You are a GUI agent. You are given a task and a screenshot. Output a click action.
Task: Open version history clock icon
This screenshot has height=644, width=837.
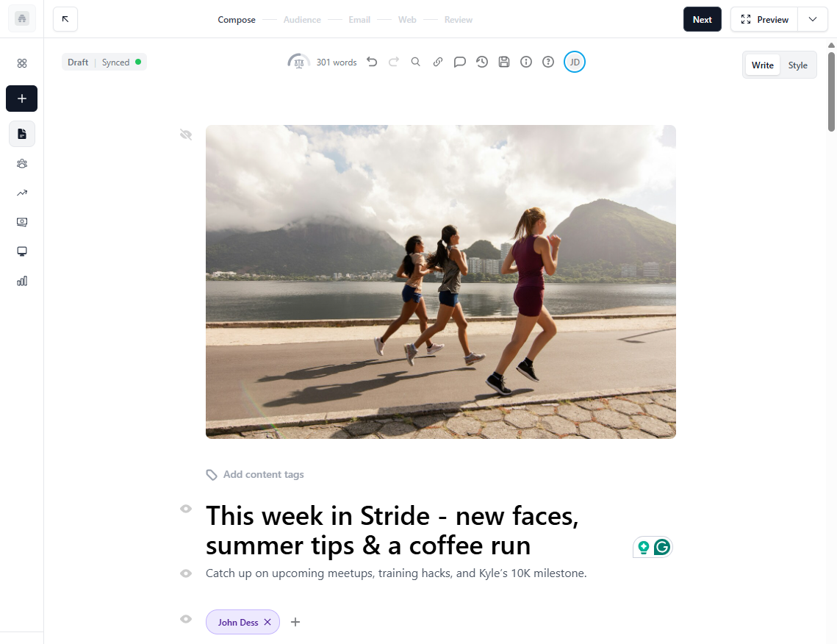click(x=482, y=62)
